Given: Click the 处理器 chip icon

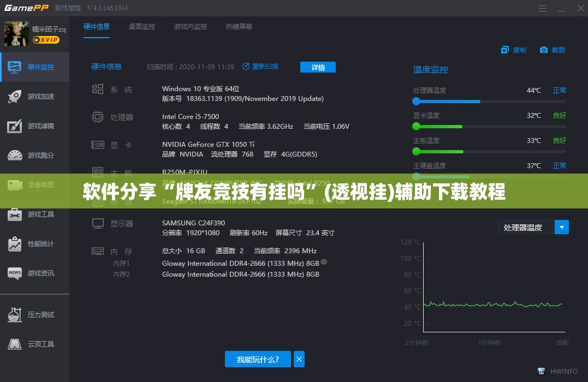Looking at the screenshot, I should pos(98,117).
